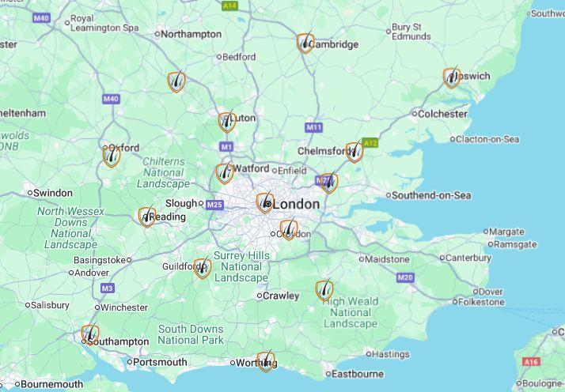Click the Portsmouth city label

tap(160, 362)
